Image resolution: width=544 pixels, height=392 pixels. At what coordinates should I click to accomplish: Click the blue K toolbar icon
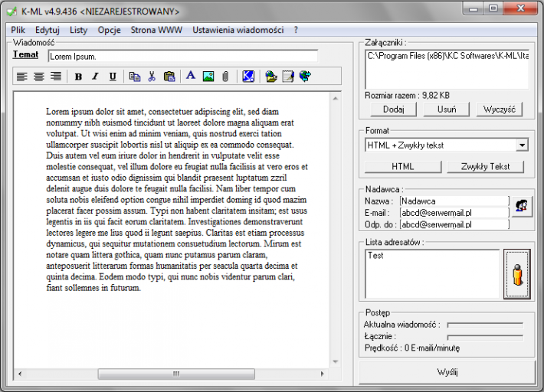(248, 77)
